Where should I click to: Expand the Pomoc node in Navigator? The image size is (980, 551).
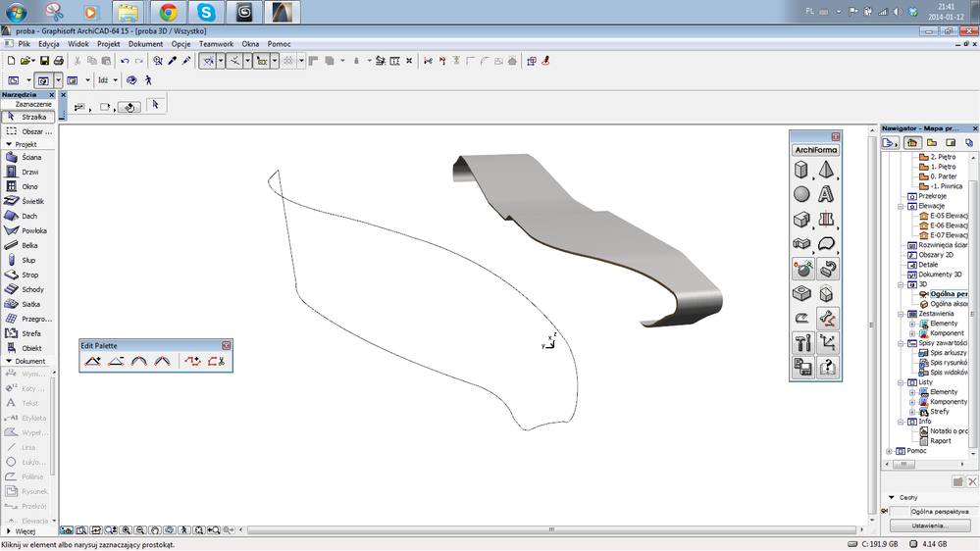tap(890, 451)
